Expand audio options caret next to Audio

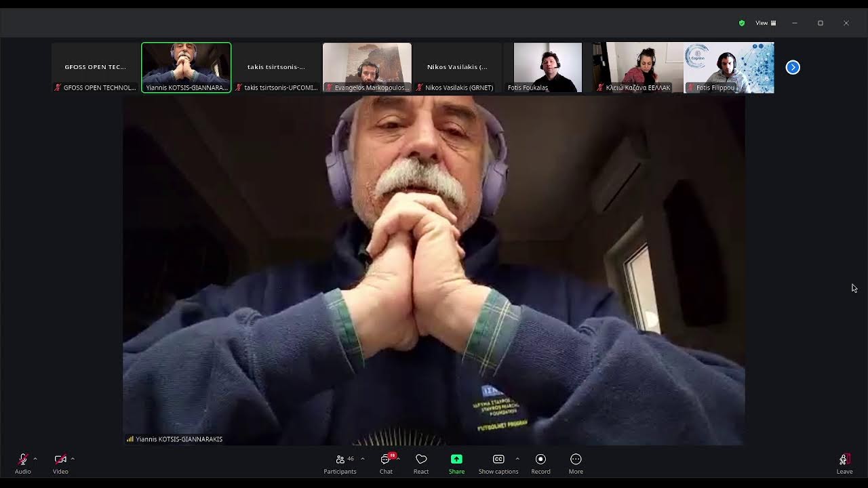35,459
